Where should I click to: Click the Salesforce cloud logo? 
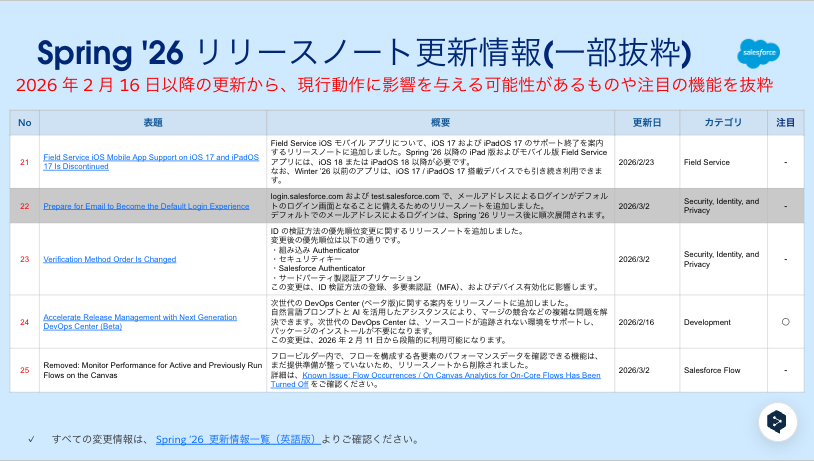(x=758, y=53)
